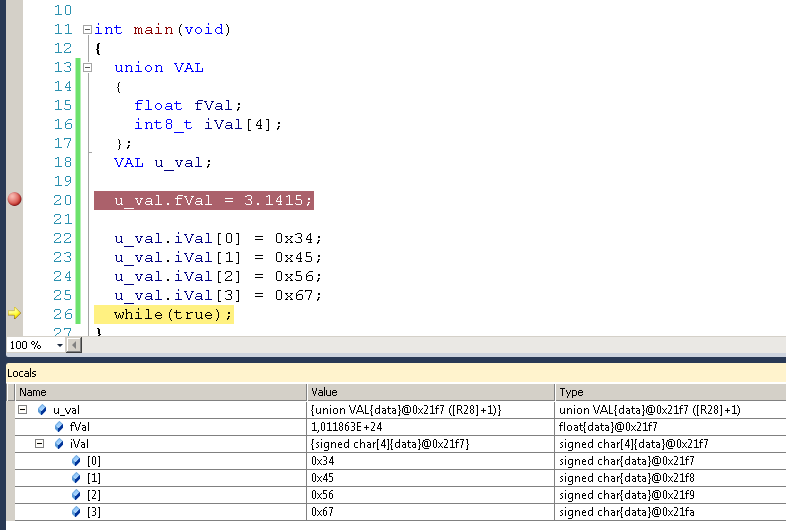This screenshot has height=530, width=786.
Task: Click the value 0x56 in Locals
Action: pyautogui.click(x=322, y=495)
